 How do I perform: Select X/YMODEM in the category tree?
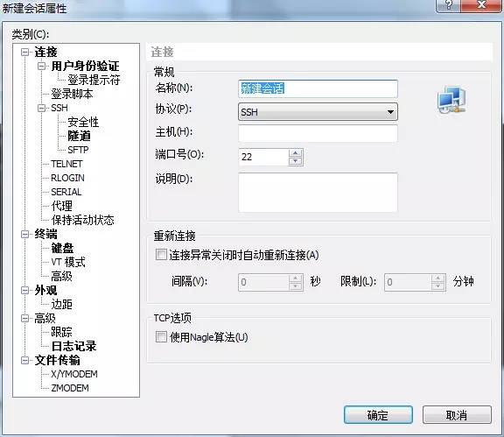(73, 374)
